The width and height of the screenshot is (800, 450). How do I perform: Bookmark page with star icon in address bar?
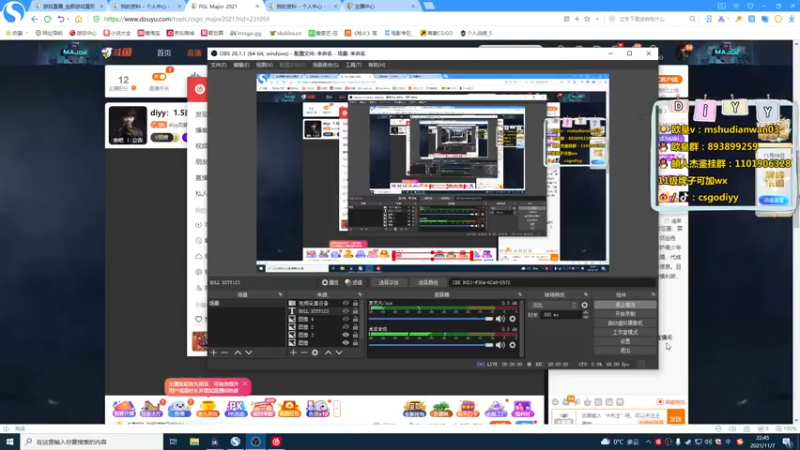(587, 19)
